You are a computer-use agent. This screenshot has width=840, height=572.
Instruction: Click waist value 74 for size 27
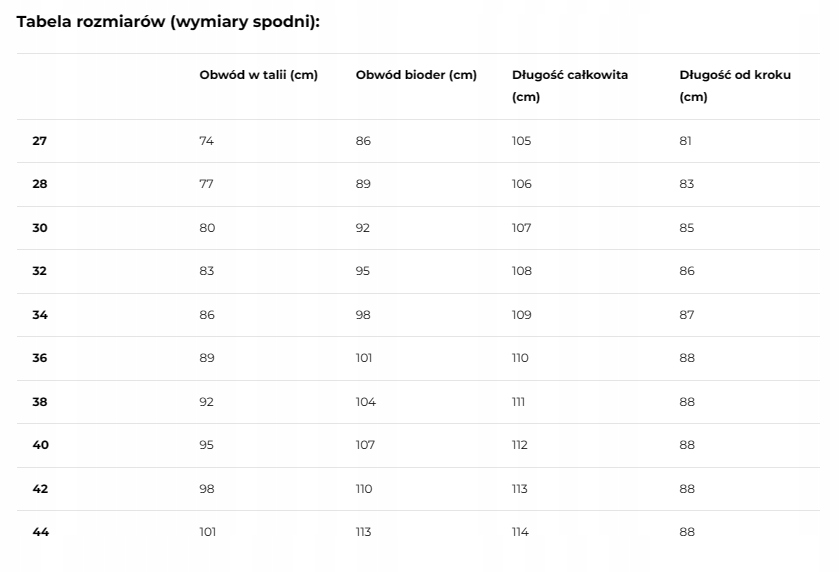tap(206, 141)
